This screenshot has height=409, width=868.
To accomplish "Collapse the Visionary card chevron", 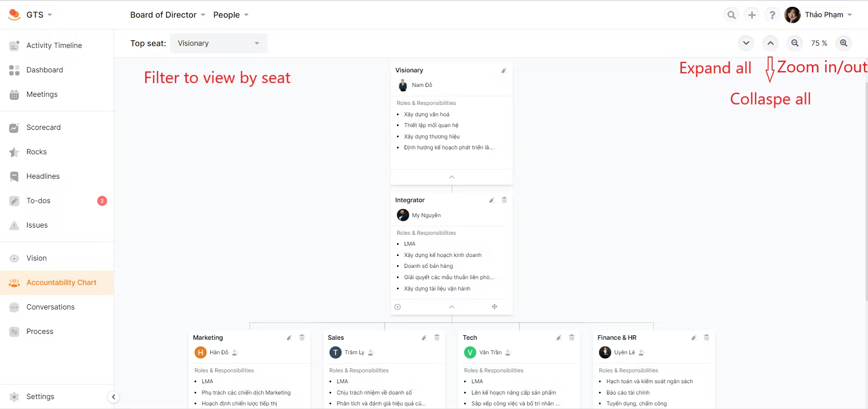I will (452, 177).
